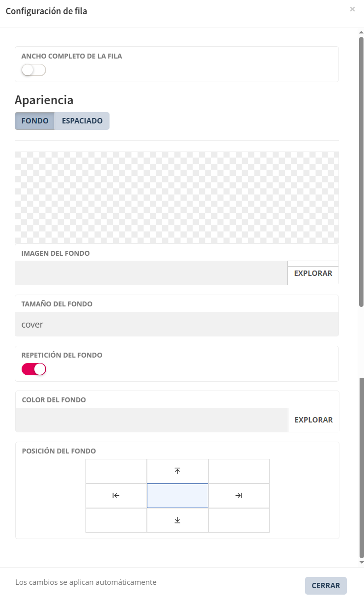This screenshot has height=603, width=364.
Task: Click the background preview checkerboard area
Action: pos(177,197)
